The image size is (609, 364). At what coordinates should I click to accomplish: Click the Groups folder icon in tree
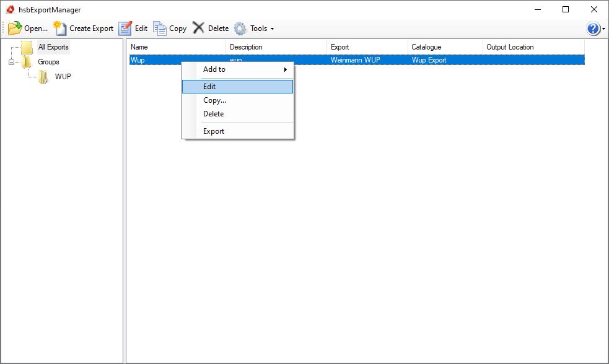[27, 62]
